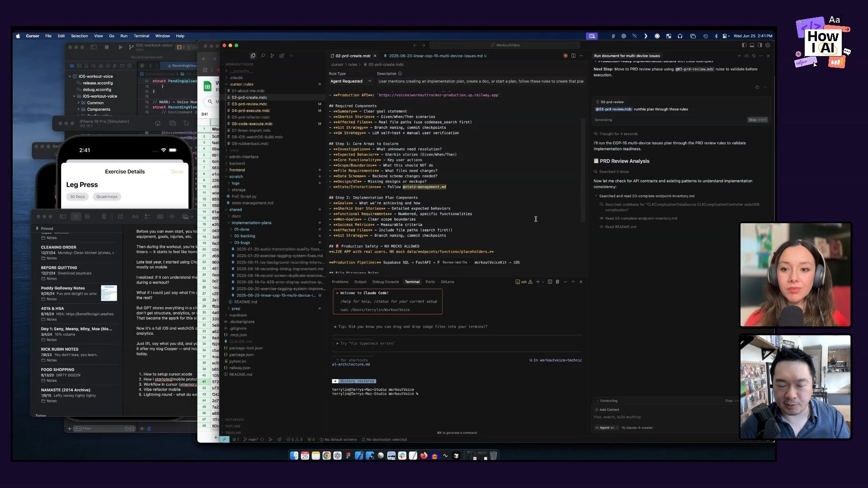
Task: Open the Search view icon in Cursor sidebar
Action: click(x=263, y=56)
